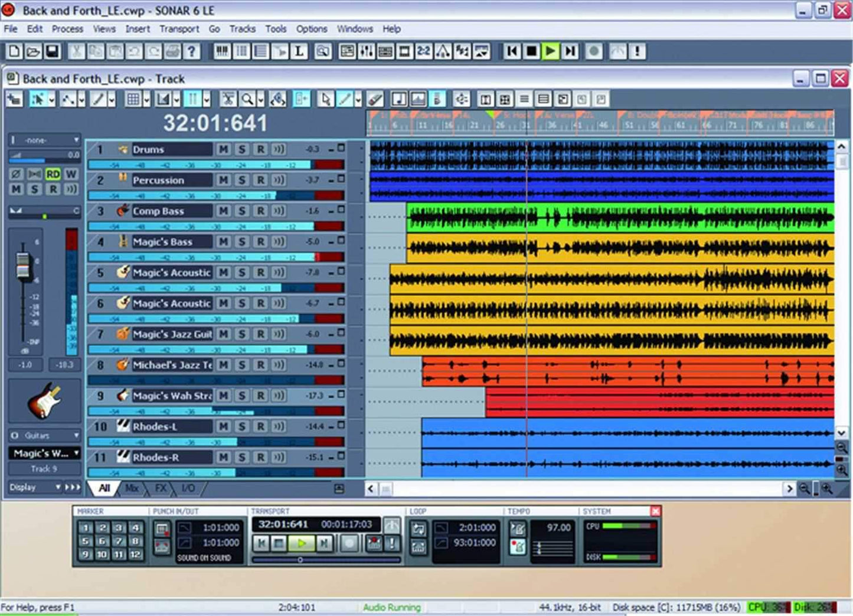Open the none output dropdown in the inspector
Image resolution: width=853 pixels, height=616 pixels.
pos(76,140)
